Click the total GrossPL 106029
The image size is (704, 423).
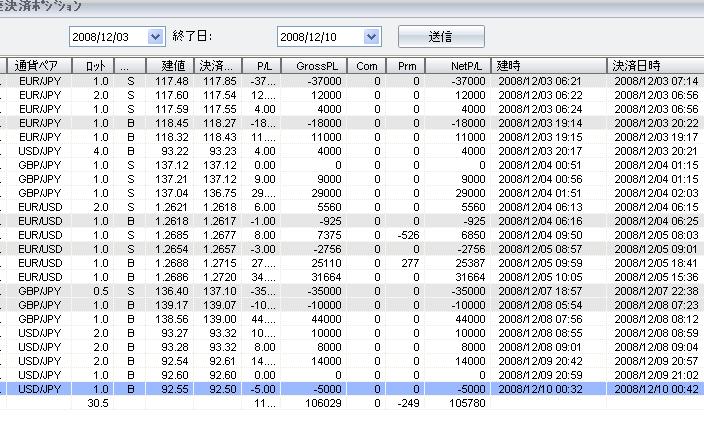(323, 403)
